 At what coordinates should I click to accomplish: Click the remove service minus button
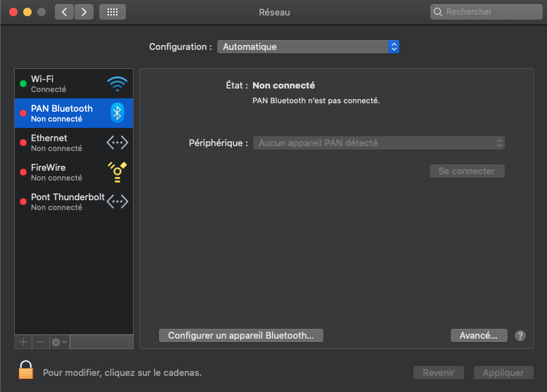(x=41, y=342)
